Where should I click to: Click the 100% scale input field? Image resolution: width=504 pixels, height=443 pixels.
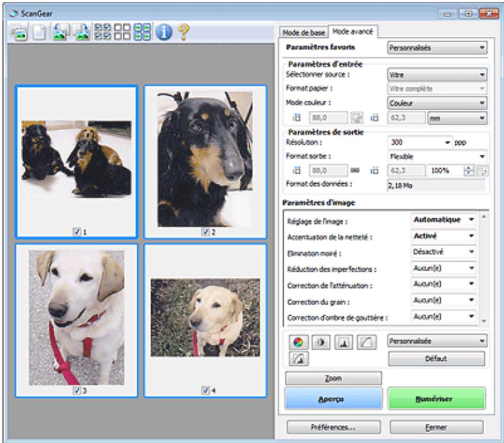coord(446,171)
